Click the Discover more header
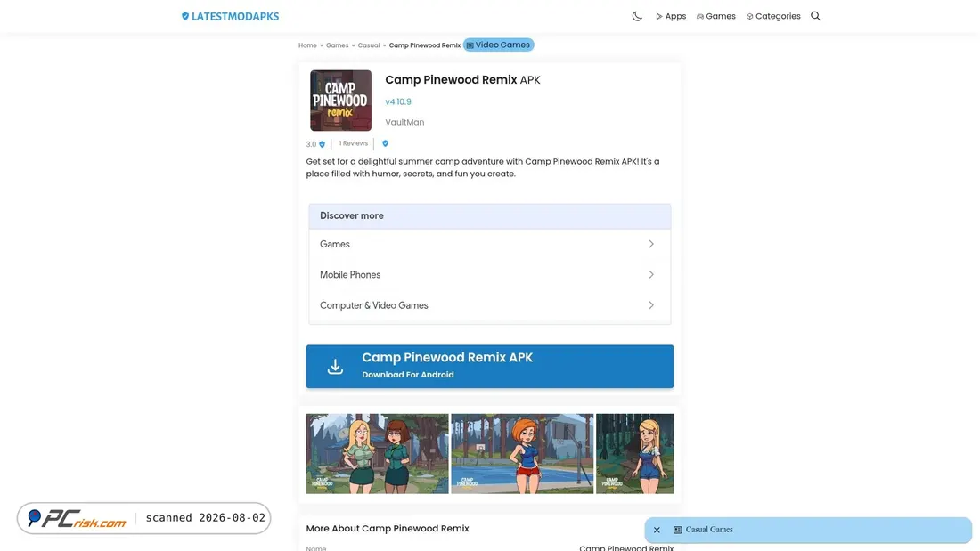This screenshot has width=980, height=551. coord(489,216)
